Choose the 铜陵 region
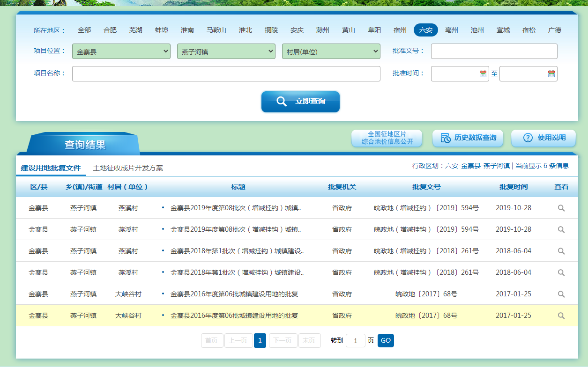The height and width of the screenshot is (367, 588). (x=271, y=30)
